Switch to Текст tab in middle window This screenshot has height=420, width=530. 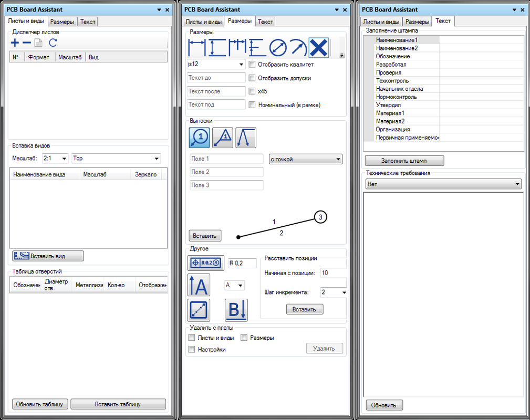pyautogui.click(x=265, y=22)
